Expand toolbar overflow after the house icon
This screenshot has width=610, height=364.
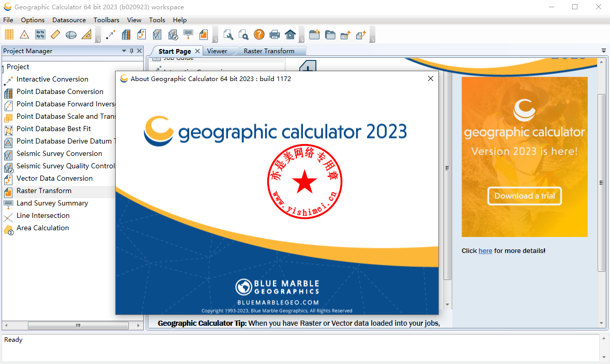(x=302, y=40)
